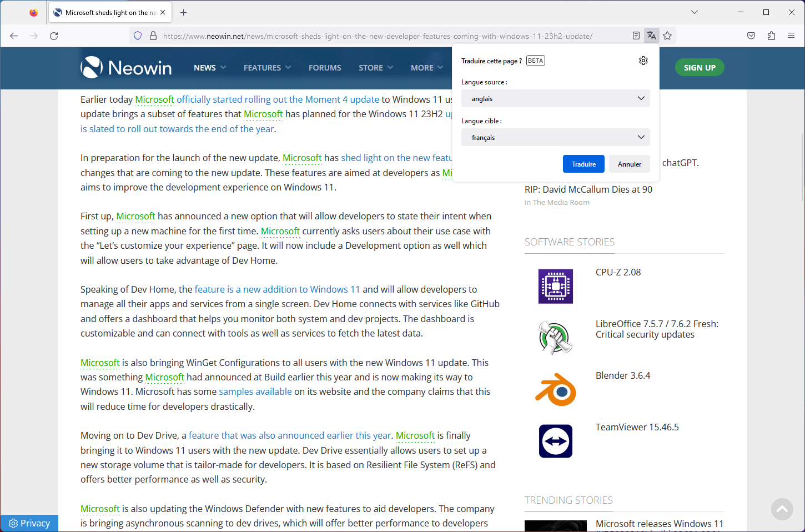The height and width of the screenshot is (532, 805).
Task: Bookmark this page using the star icon
Action: coord(667,35)
